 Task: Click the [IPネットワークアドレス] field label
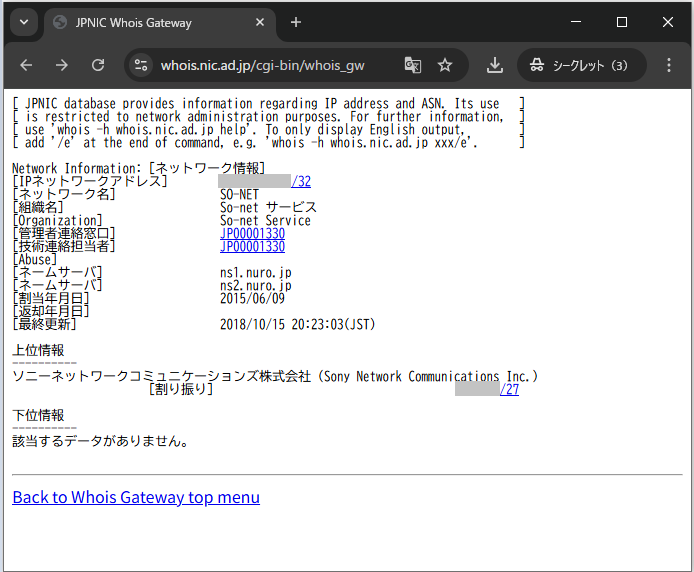pyautogui.click(x=90, y=182)
